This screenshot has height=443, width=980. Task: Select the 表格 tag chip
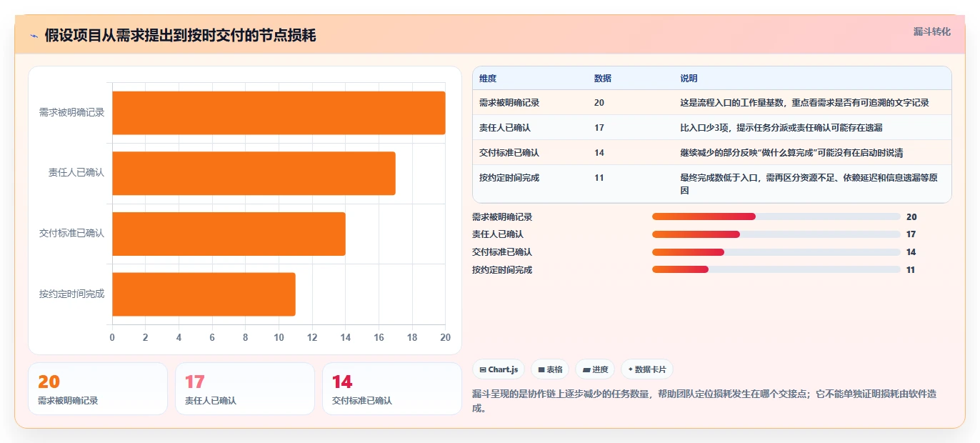(550, 369)
